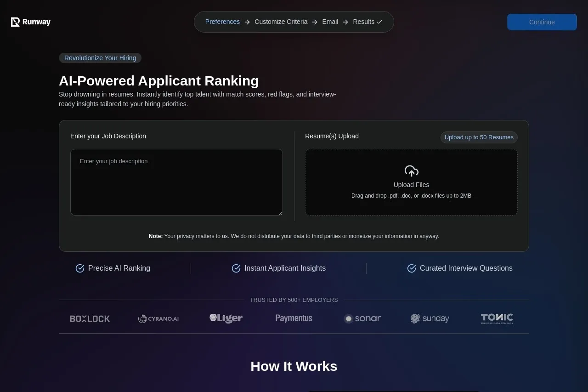This screenshot has height=392, width=588.
Task: Click the Upload Files drop zone
Action: [412, 182]
